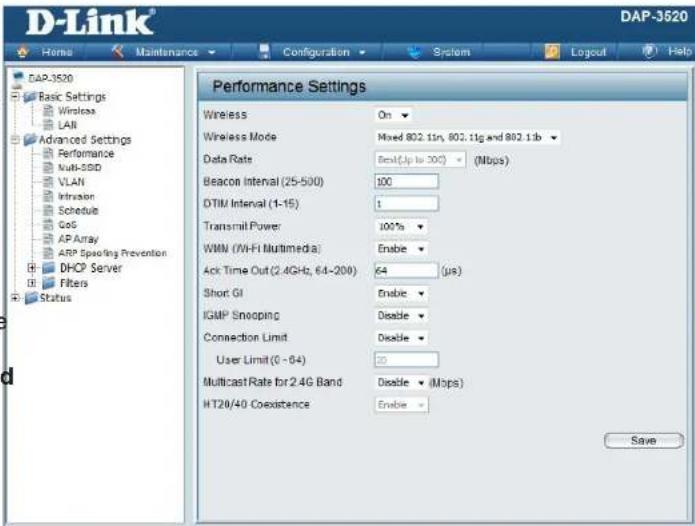Open the Multi-SSID settings link
Image resolution: width=695 pixels, height=526 pixels.
click(x=80, y=168)
